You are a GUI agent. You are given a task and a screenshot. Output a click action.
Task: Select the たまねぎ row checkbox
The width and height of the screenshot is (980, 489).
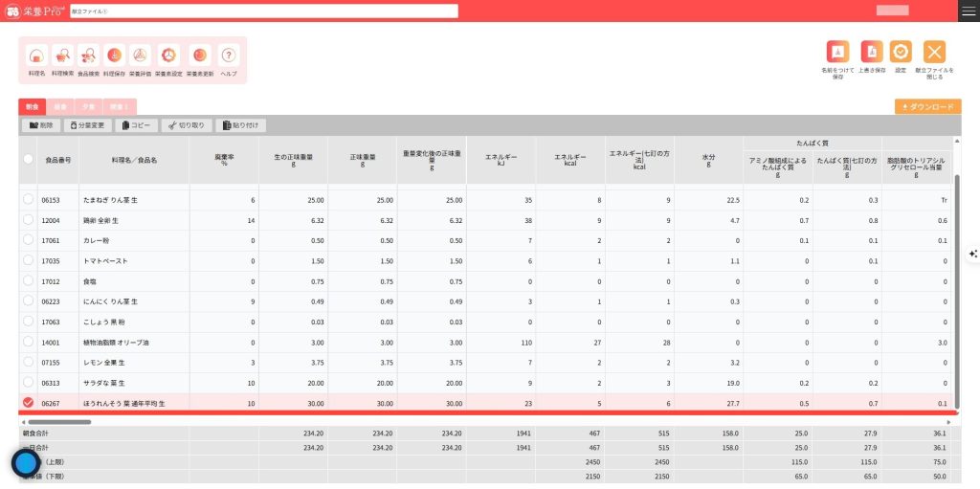(x=29, y=200)
